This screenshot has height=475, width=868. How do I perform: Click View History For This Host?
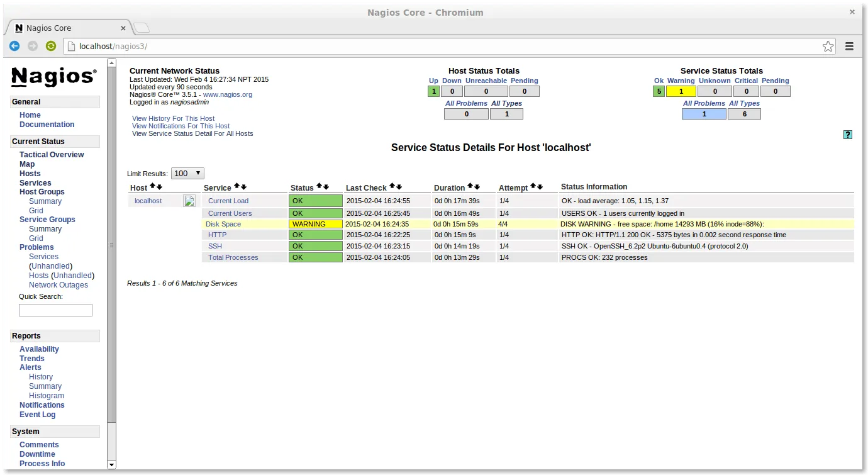[173, 118]
